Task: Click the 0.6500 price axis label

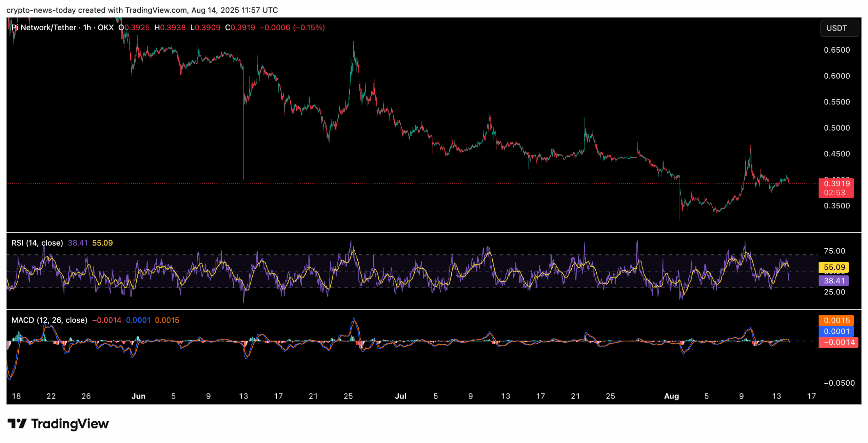Action: 837,50
